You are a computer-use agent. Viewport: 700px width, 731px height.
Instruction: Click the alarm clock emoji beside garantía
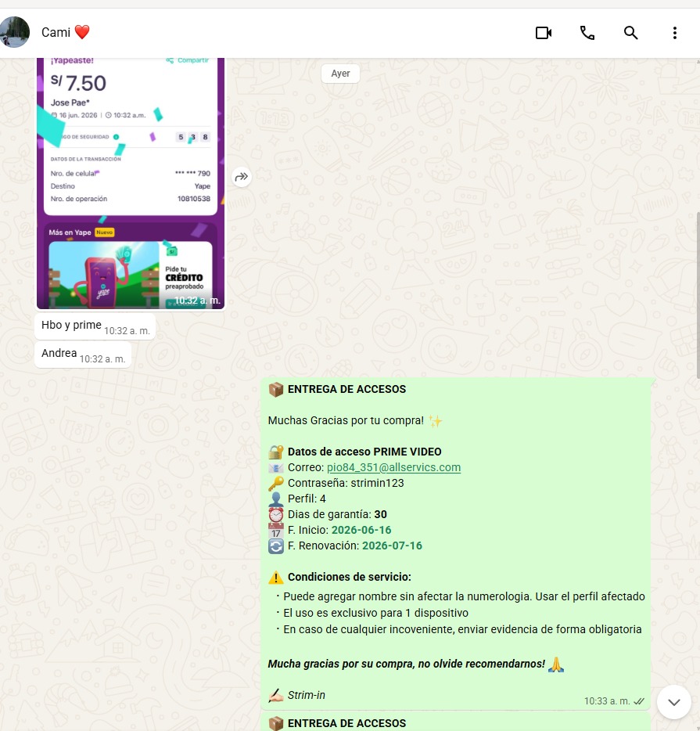pos(276,515)
